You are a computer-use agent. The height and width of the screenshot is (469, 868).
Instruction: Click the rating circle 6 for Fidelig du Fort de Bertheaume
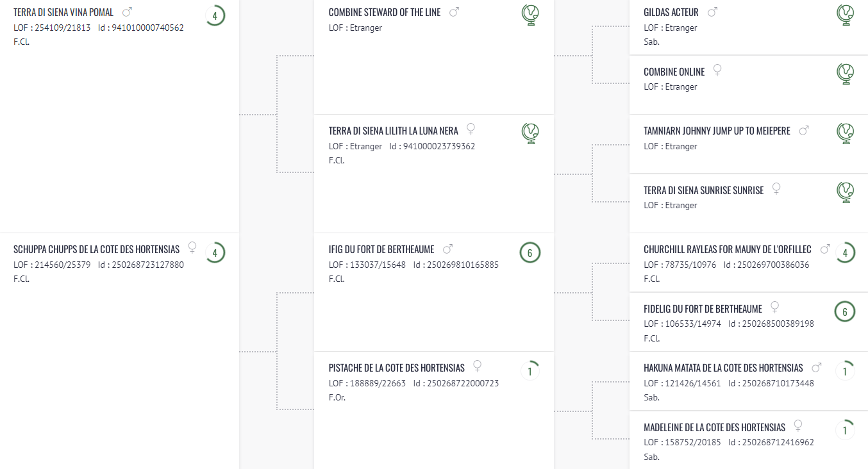tap(845, 311)
